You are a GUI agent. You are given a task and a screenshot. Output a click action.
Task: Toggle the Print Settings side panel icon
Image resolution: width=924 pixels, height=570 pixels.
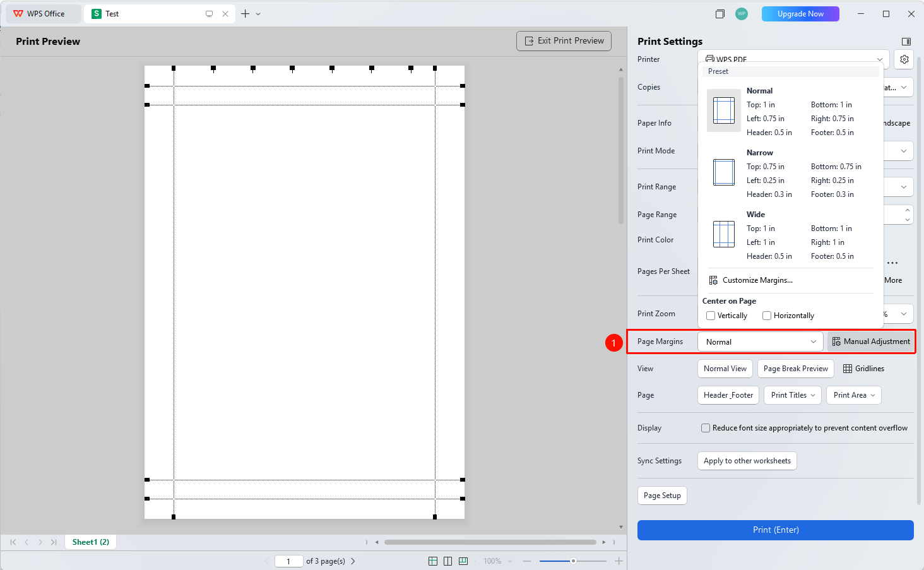click(906, 42)
